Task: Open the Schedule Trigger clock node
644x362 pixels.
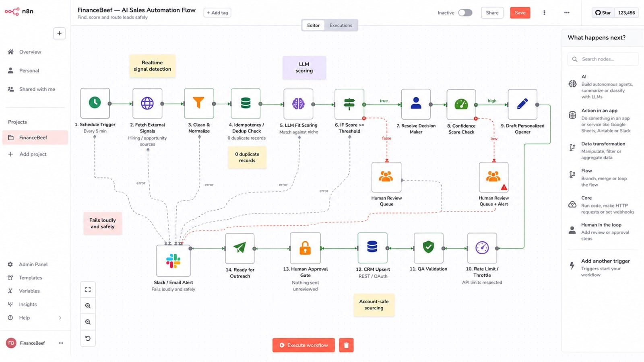Action: [95, 103]
